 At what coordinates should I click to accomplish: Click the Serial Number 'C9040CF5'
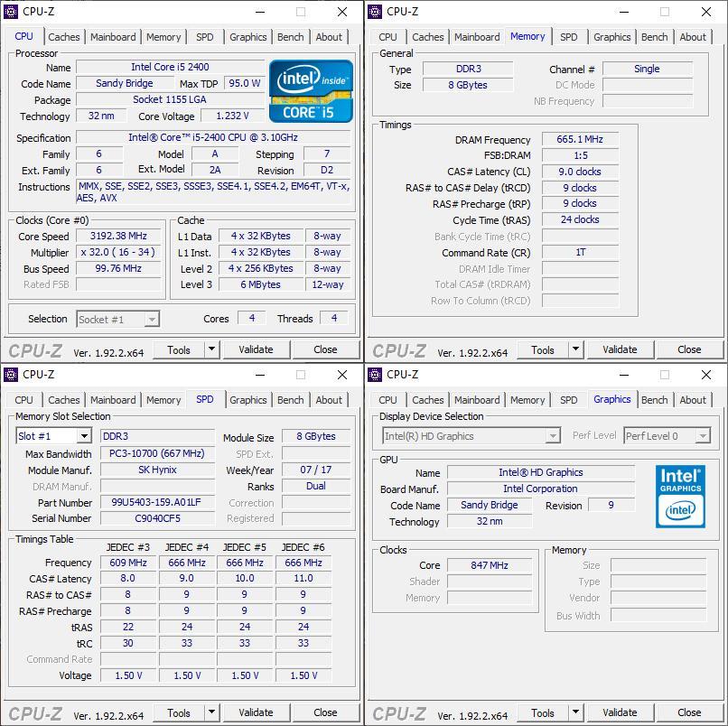tap(157, 518)
